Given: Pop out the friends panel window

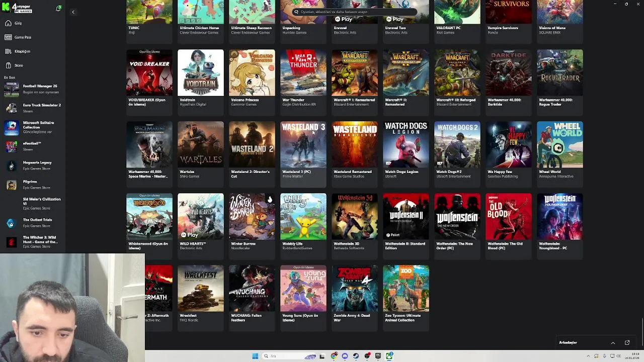Looking at the screenshot, I should pyautogui.click(x=627, y=343).
